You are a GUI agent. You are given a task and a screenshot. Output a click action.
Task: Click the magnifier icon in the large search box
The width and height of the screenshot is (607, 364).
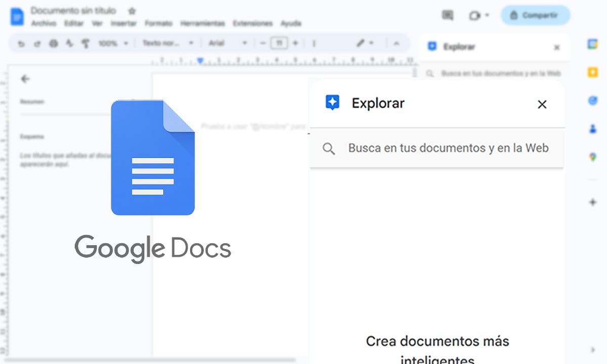click(329, 149)
